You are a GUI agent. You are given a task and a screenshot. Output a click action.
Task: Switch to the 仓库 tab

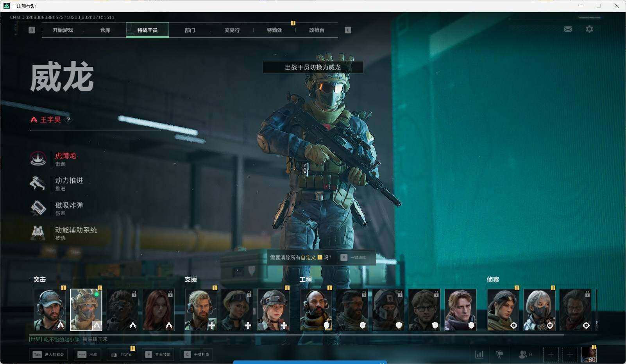105,30
